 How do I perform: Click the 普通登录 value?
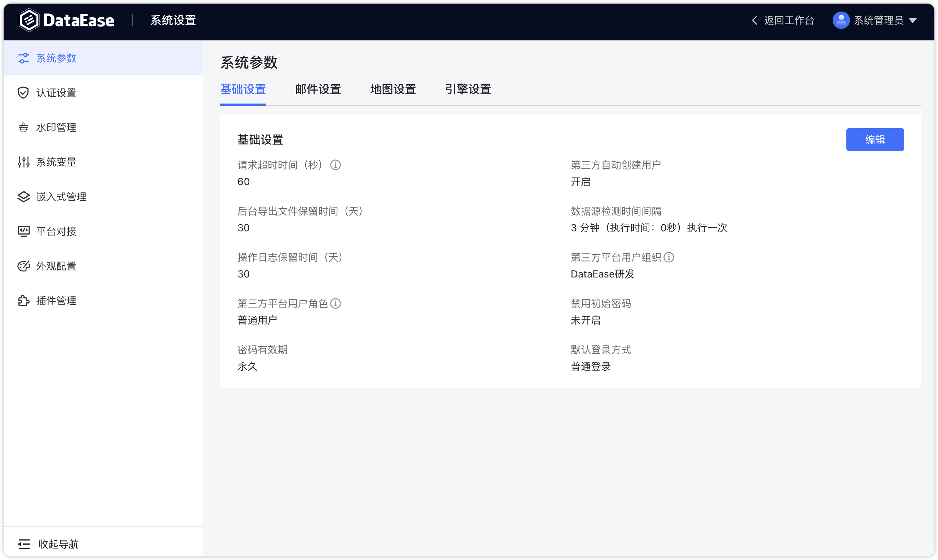pos(591,366)
